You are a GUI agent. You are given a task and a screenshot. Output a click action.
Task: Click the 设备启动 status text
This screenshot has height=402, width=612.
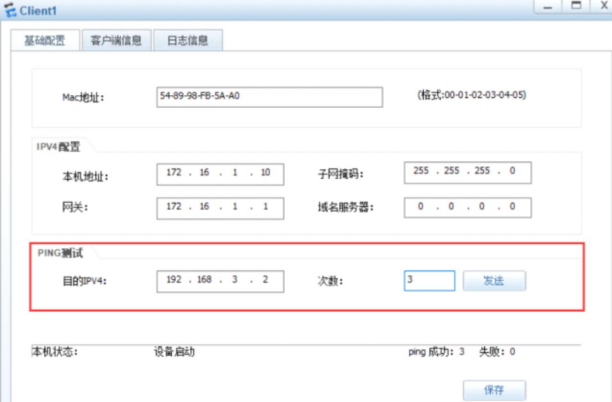click(x=174, y=352)
